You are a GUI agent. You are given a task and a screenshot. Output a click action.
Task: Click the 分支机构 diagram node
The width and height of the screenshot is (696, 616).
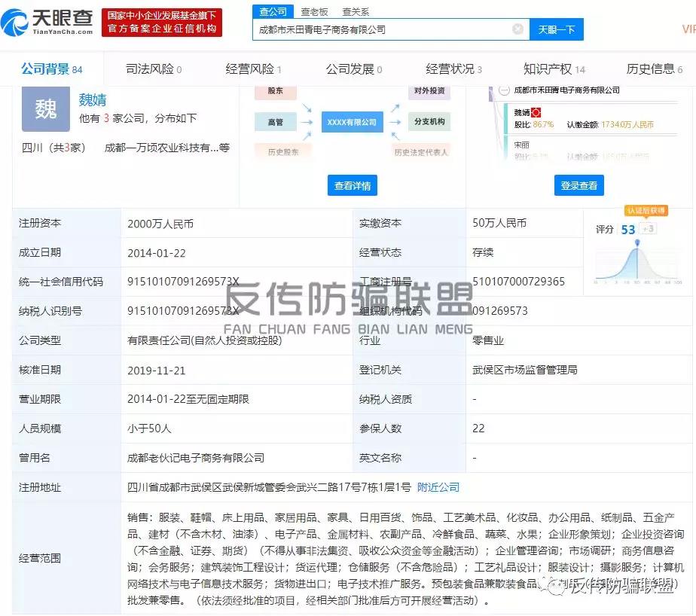(429, 121)
